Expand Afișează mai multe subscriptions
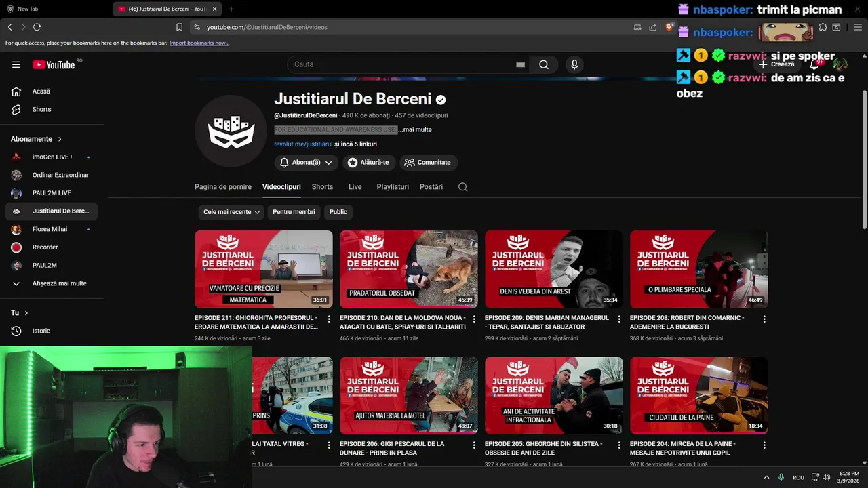 52,283
